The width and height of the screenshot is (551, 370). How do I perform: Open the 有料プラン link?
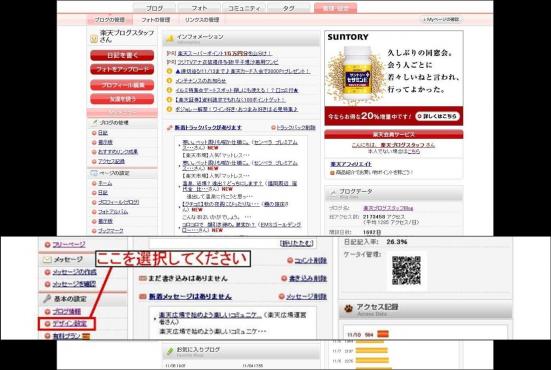click(x=67, y=336)
